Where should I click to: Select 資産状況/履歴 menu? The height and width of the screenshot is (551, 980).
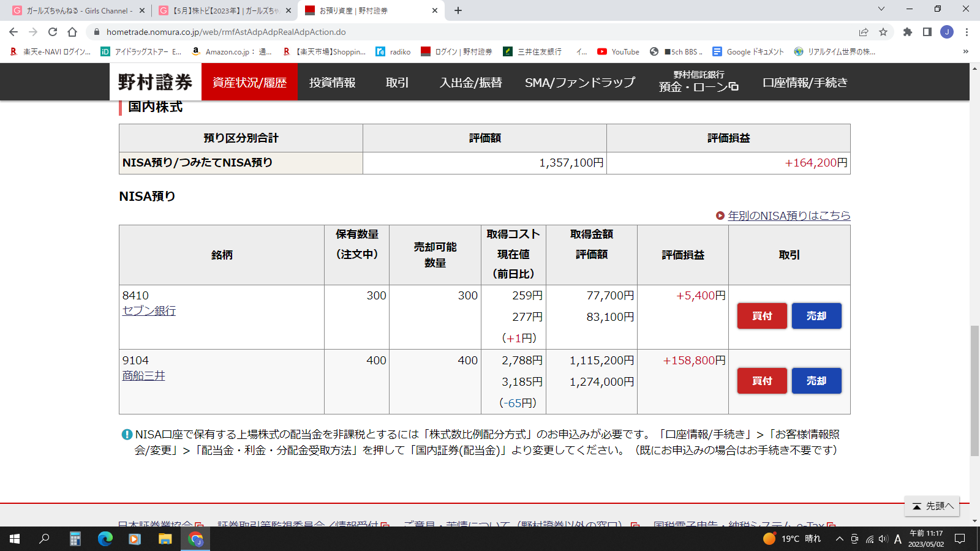tap(249, 82)
